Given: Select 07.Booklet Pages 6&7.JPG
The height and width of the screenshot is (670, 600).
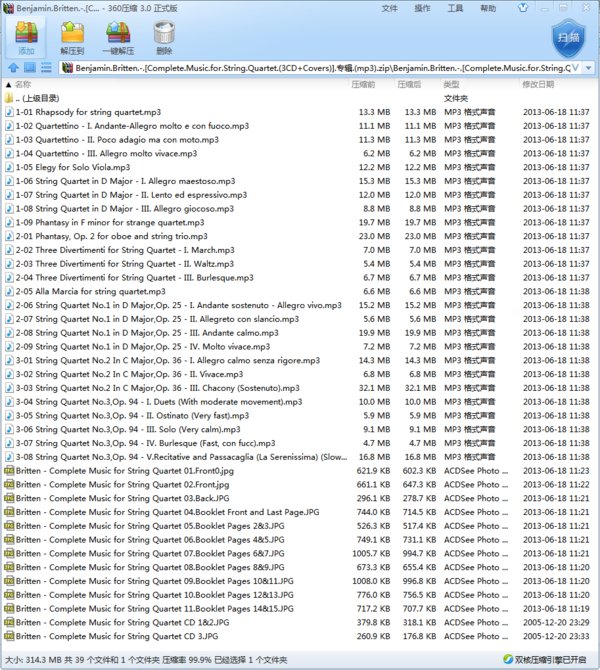Looking at the screenshot, I should 300,553.
